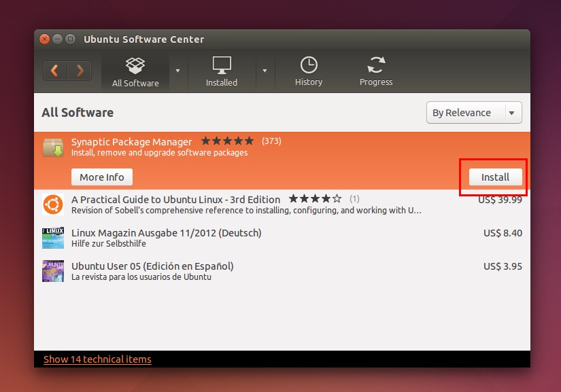Click the US$ 8.40 price
Viewport: 561px width, 392px height.
click(503, 233)
